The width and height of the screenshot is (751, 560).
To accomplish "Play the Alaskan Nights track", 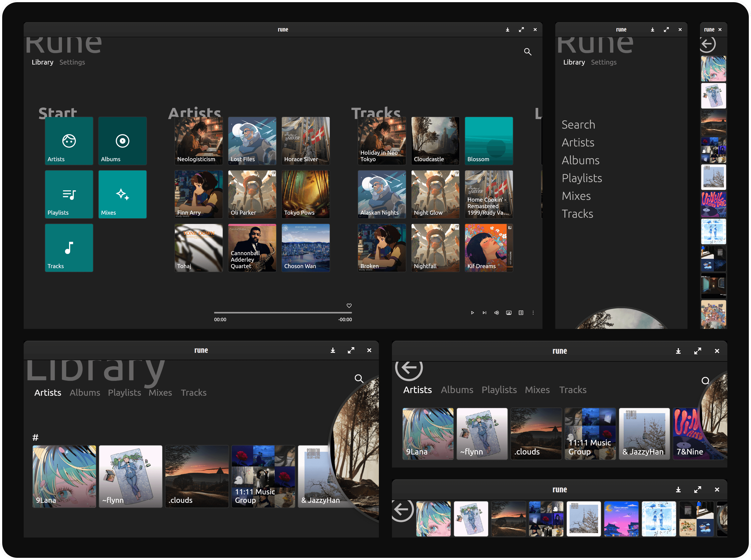I will click(x=382, y=194).
